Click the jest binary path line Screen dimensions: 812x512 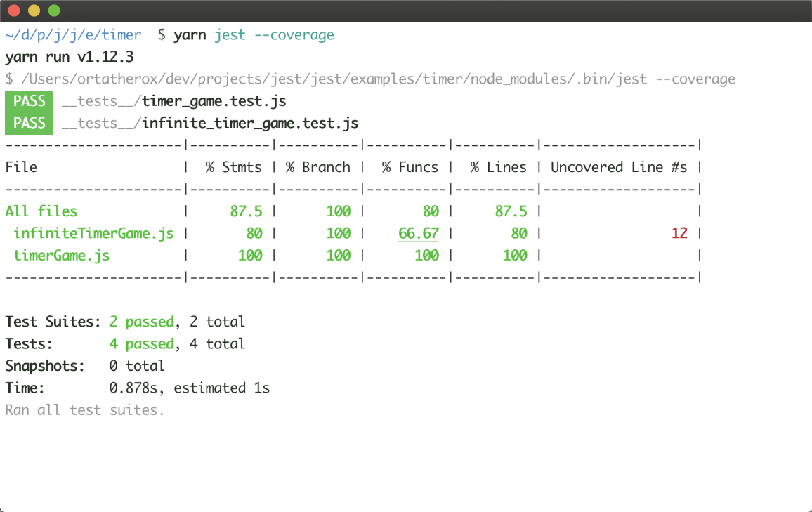click(370, 79)
